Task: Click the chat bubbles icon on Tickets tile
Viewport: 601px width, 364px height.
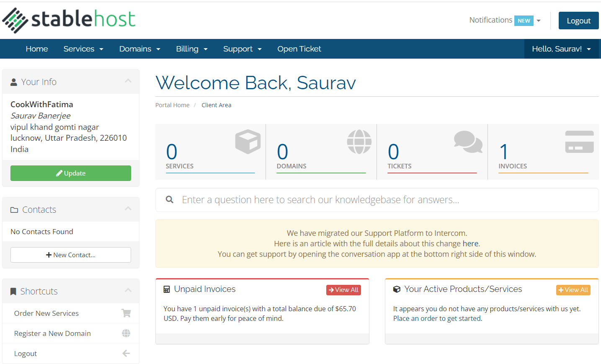Action: (468, 142)
